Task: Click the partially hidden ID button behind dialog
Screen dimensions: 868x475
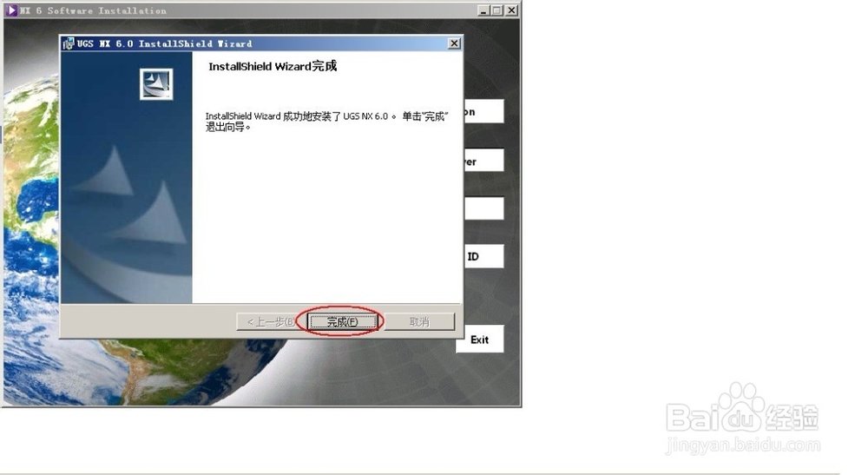Action: [x=483, y=256]
